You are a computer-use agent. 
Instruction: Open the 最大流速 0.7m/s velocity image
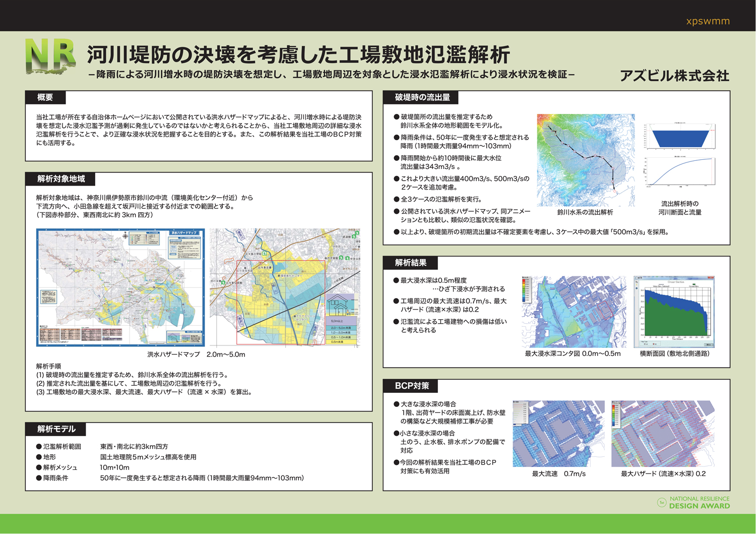(558, 434)
